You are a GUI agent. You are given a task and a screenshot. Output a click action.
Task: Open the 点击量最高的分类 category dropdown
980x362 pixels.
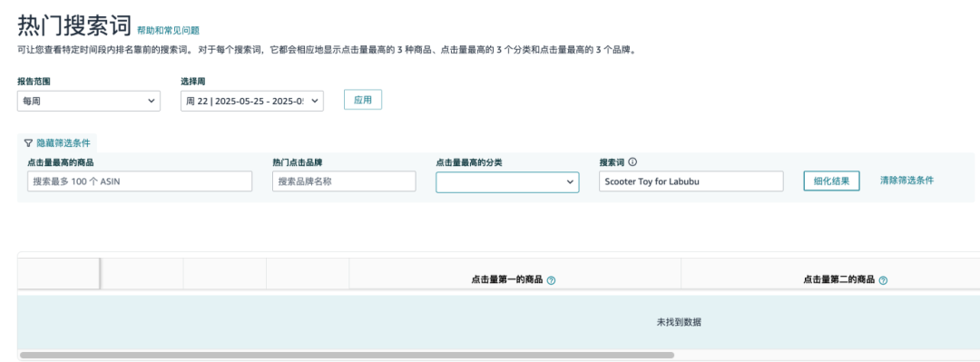507,182
